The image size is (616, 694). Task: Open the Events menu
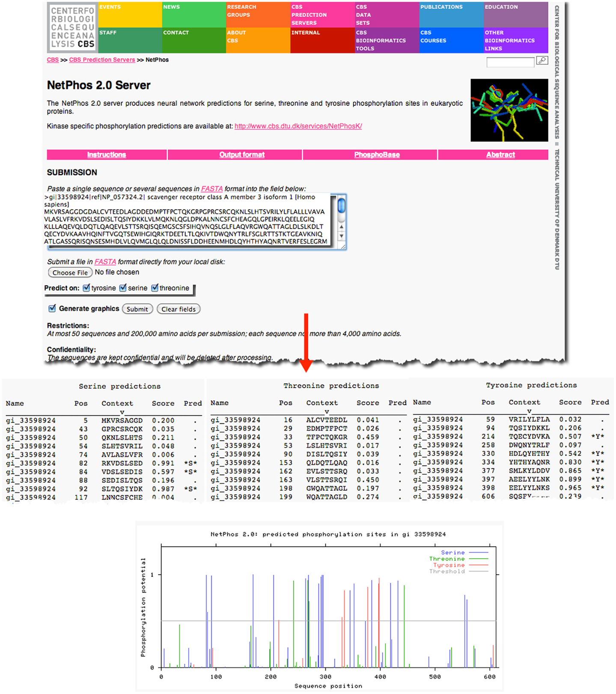tap(130, 15)
